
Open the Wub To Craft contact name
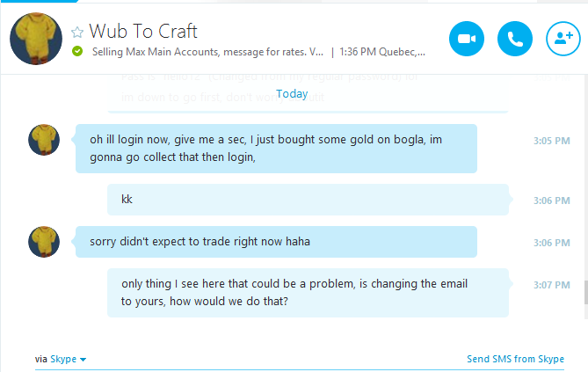tap(143, 32)
